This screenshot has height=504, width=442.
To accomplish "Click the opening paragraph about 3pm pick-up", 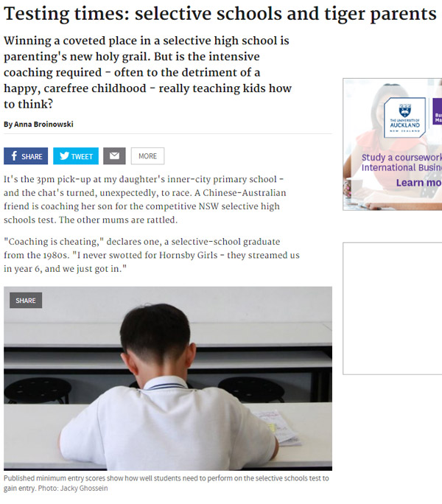I will 144,200.
